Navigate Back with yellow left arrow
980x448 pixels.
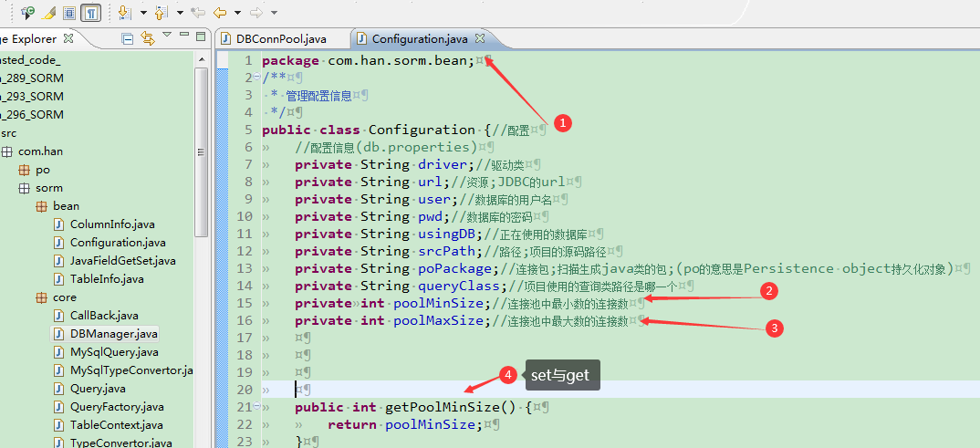coord(219,12)
